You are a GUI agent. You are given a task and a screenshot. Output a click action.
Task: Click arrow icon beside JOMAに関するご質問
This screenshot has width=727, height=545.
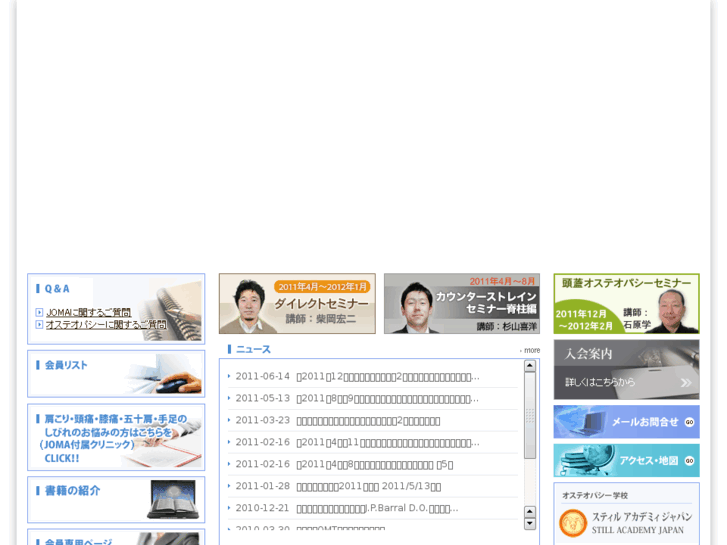(39, 313)
